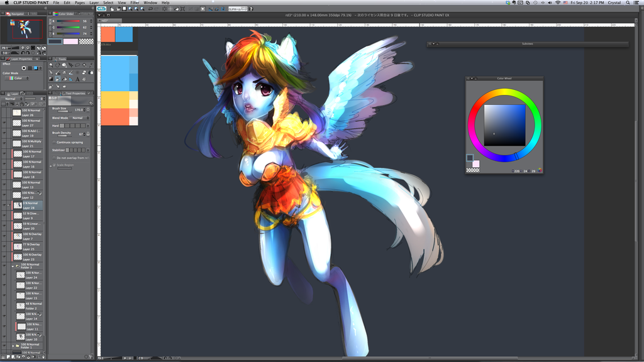Expand Hard brush options arrow
Viewport: 644px width, 362px height.
88,126
